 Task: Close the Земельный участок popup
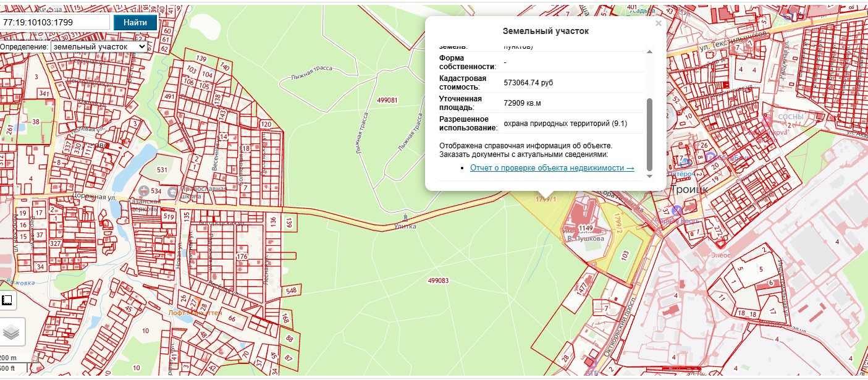[658, 23]
